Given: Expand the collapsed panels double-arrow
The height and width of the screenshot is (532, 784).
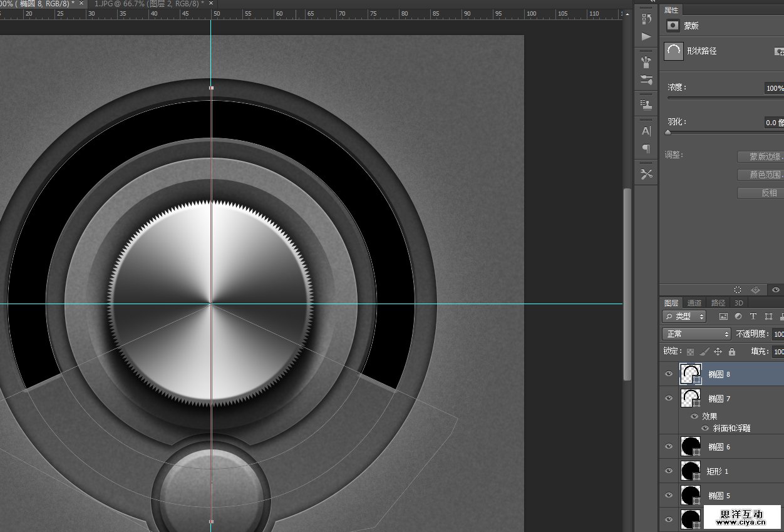Looking at the screenshot, I should coord(652,2).
